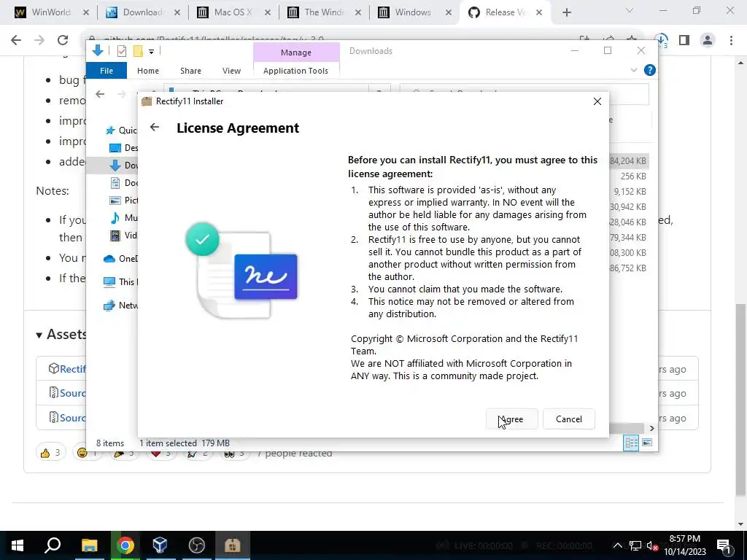Click Explorer new folder quick access icon
747x560 pixels.
tap(138, 51)
